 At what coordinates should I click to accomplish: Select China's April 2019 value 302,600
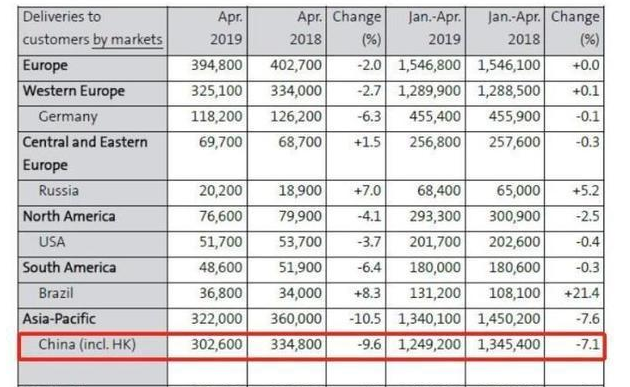click(217, 345)
